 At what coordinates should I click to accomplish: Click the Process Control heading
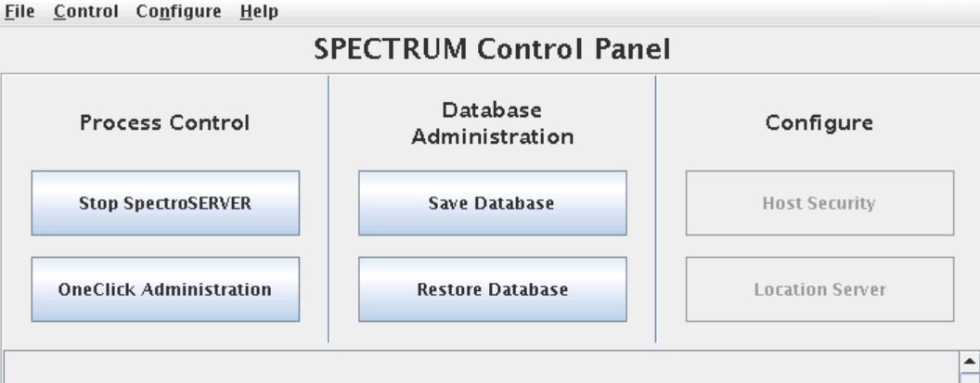[165, 123]
